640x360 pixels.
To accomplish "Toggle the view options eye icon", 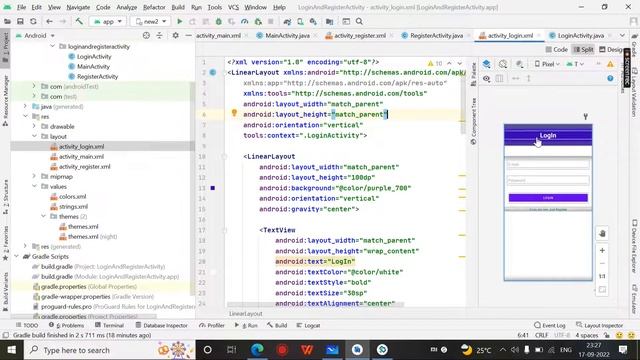I will click(487, 78).
